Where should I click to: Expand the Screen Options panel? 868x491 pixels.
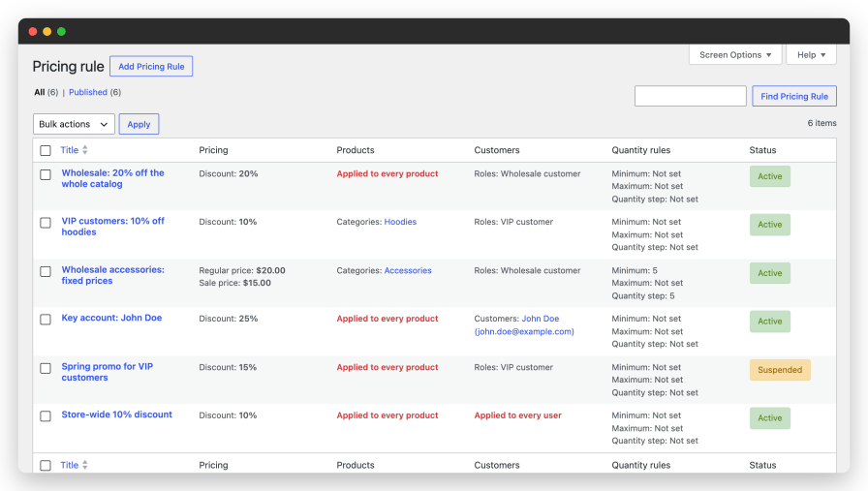pos(735,55)
